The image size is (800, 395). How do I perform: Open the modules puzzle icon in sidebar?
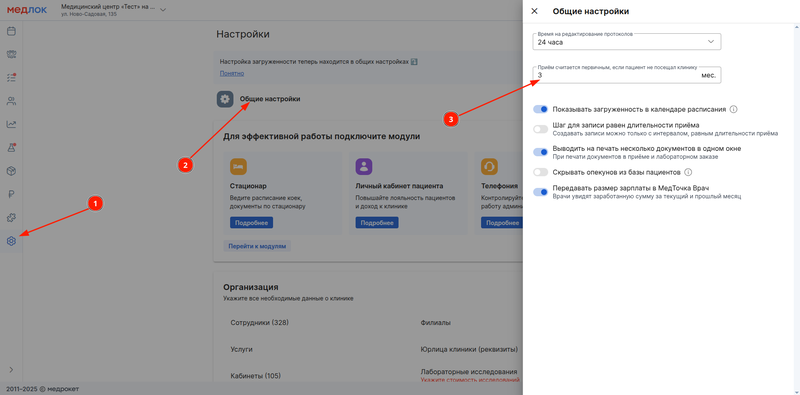pyautogui.click(x=11, y=218)
